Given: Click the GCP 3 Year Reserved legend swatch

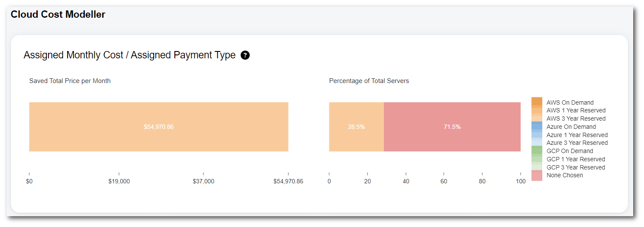Looking at the screenshot, I should click(x=537, y=167).
